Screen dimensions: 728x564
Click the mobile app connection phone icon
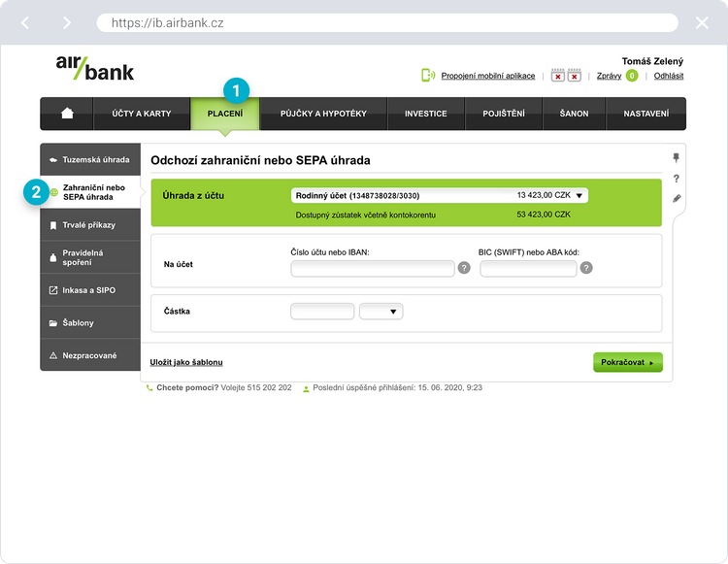(427, 76)
